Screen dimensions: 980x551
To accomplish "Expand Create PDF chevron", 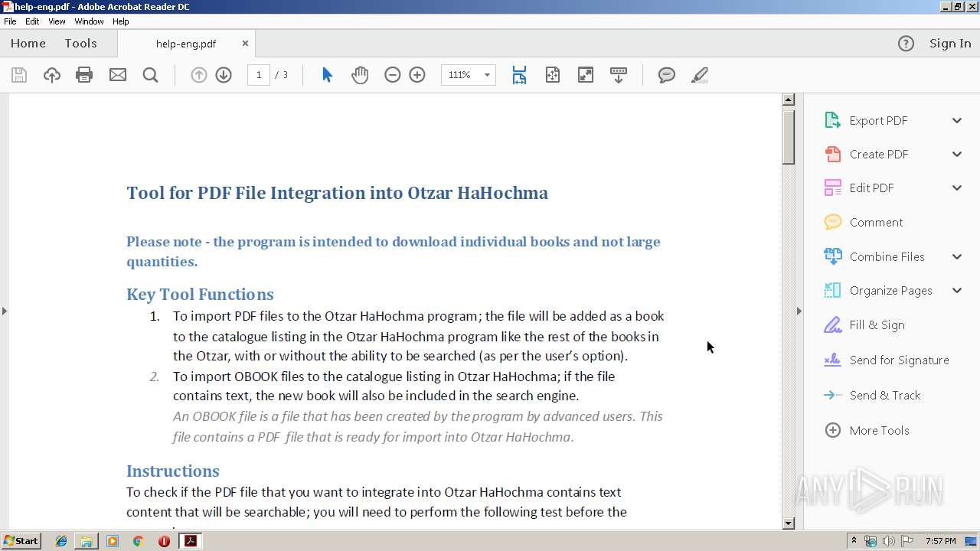I will pos(957,154).
